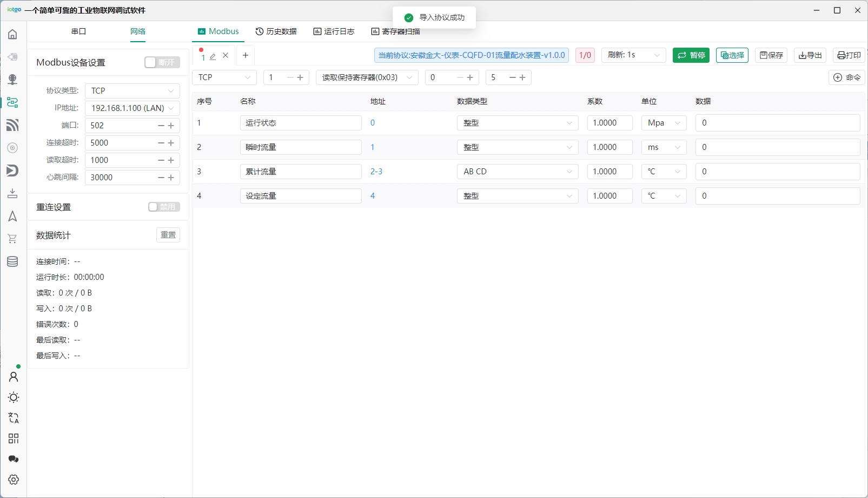Open the refresh interval 1s dropdown
The image size is (868, 498).
pos(634,55)
